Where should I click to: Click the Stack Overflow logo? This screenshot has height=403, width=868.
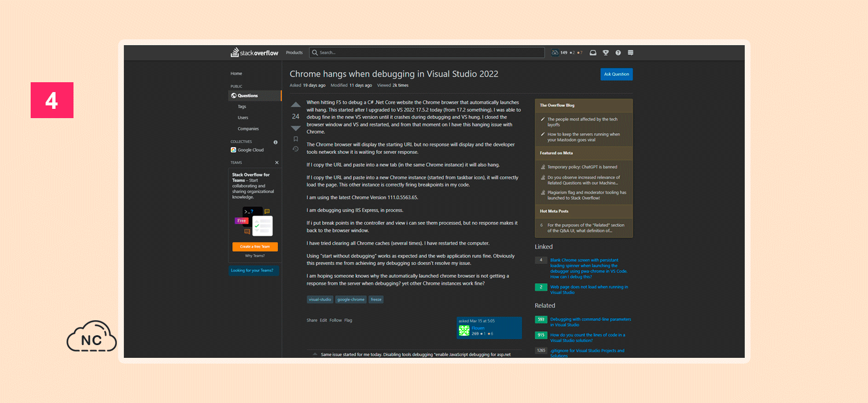click(255, 53)
